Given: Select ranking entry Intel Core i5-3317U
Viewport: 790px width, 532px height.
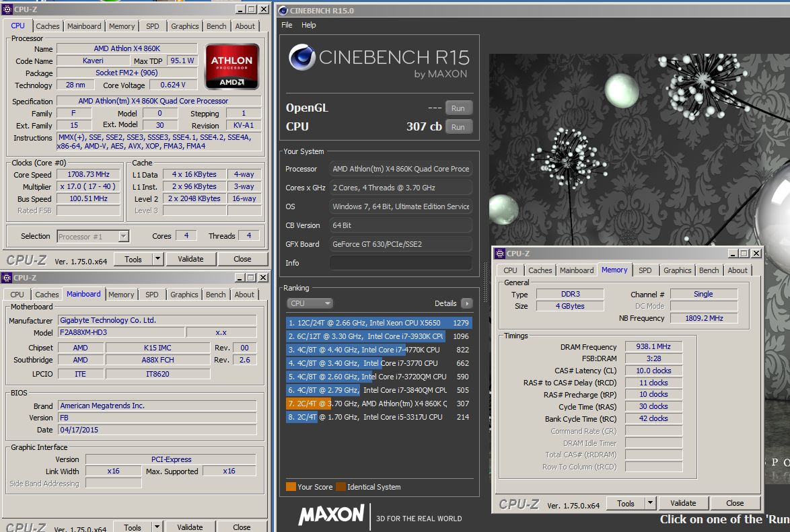Looking at the screenshot, I should 378,417.
